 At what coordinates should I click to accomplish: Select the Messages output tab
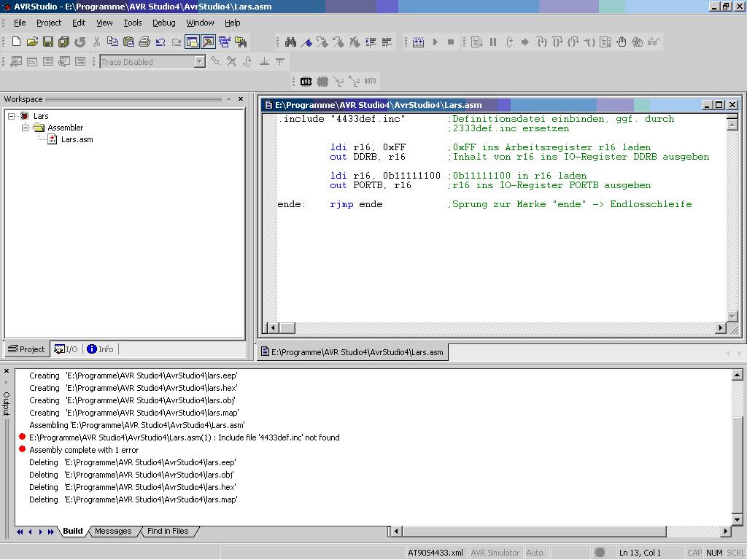pos(113,531)
